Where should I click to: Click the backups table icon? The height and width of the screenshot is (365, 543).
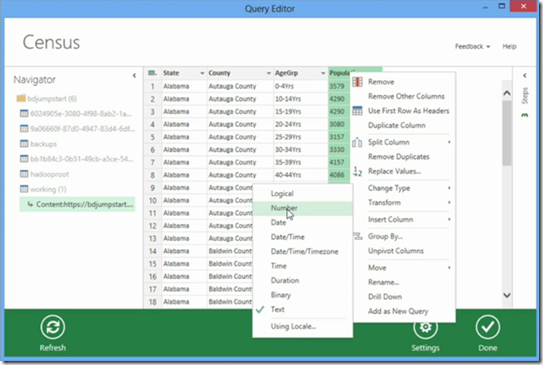(24, 144)
